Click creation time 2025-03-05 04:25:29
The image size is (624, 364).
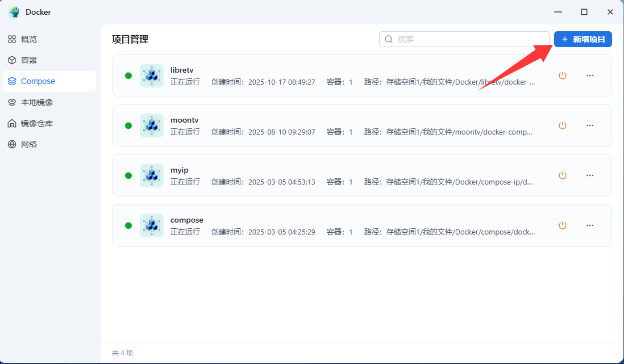(282, 232)
